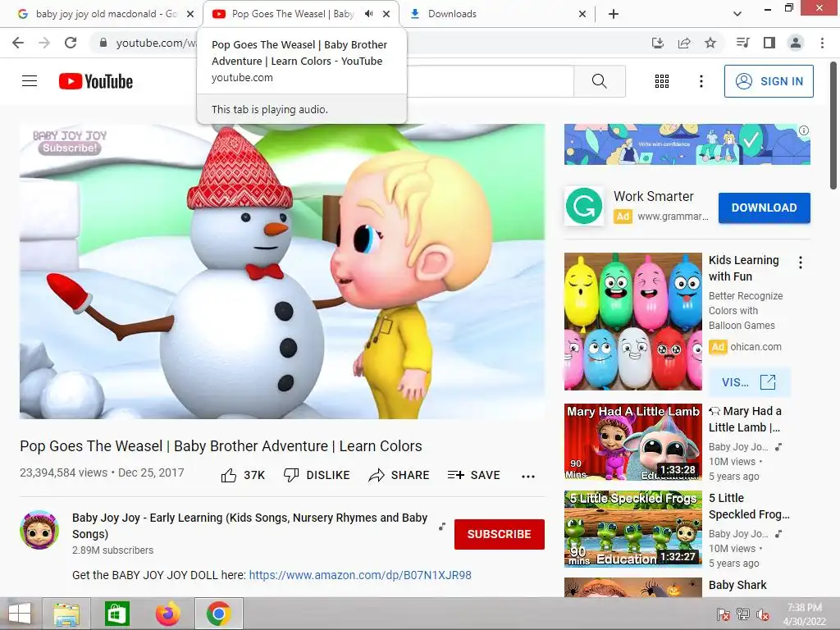Click the SIGN IN button

pos(769,81)
